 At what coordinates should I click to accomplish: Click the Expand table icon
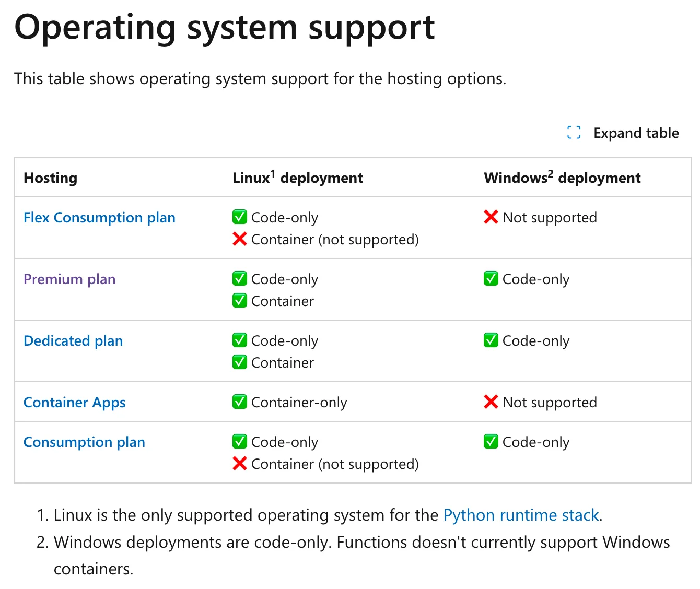coord(574,133)
